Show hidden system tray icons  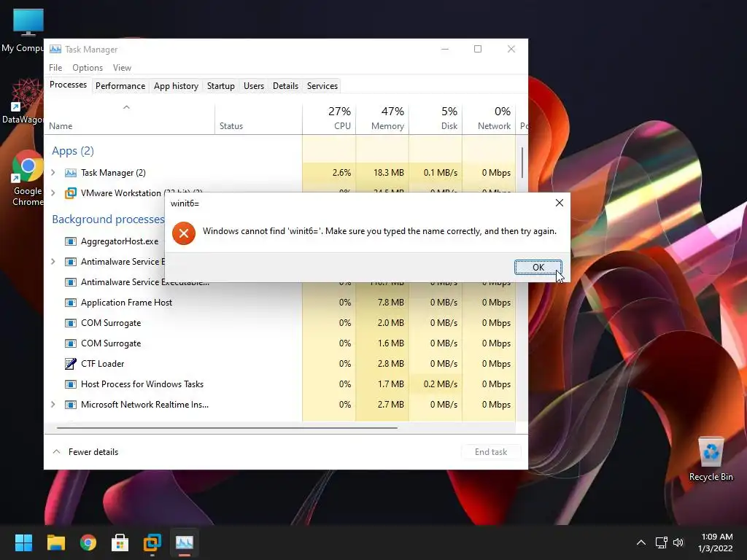pos(641,542)
